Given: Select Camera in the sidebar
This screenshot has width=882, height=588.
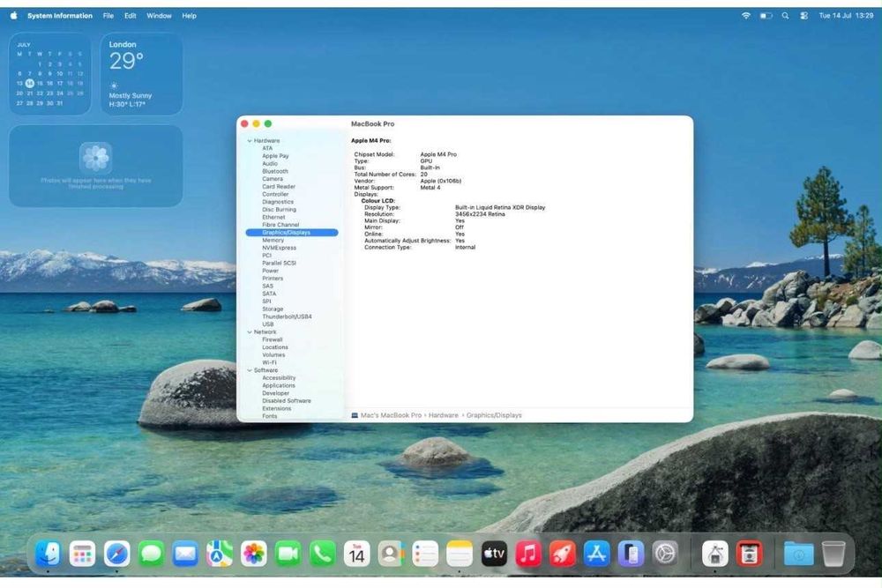Looking at the screenshot, I should tap(273, 179).
